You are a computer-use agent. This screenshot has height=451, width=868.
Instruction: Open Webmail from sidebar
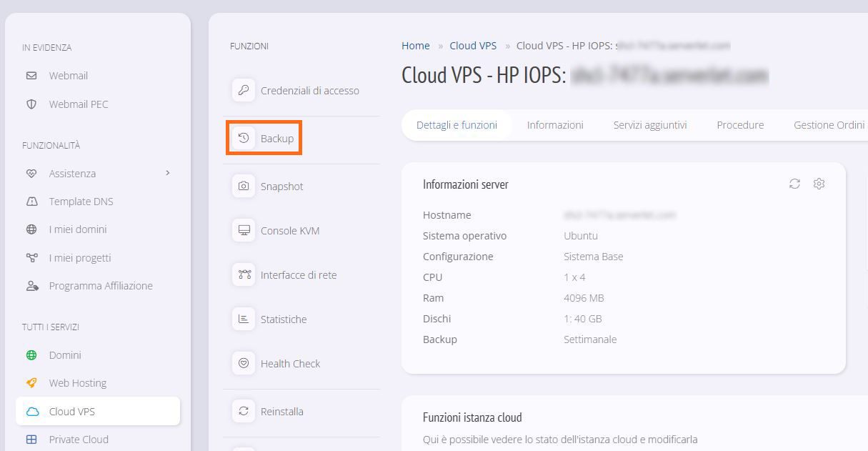[69, 76]
